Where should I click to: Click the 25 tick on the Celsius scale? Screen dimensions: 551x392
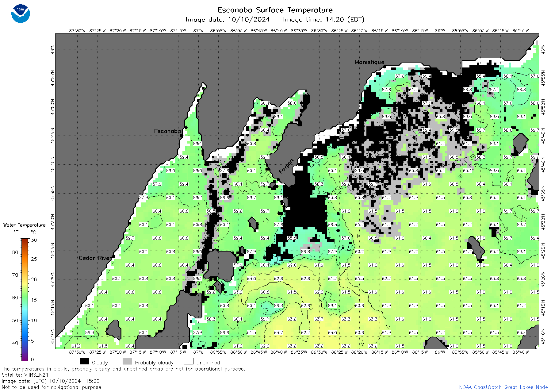pyautogui.click(x=34, y=259)
